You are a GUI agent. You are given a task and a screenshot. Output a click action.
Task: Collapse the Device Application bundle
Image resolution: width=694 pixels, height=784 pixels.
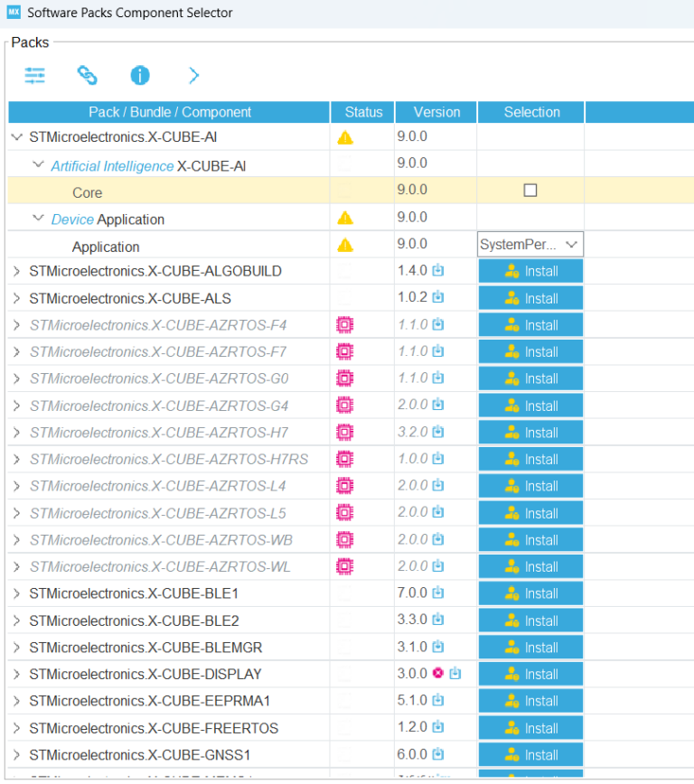38,218
